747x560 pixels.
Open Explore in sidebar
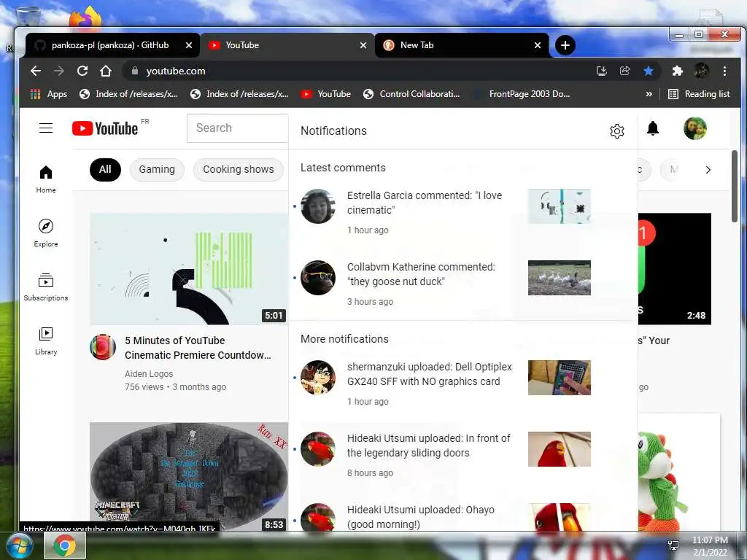(46, 233)
